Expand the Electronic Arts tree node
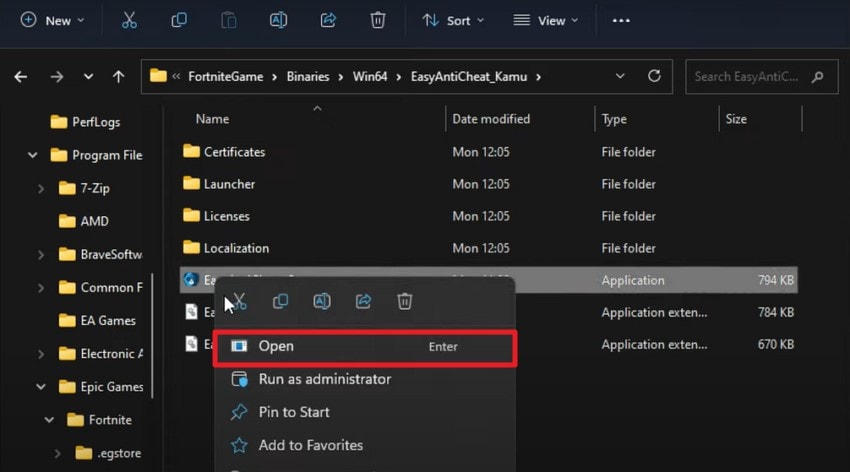The image size is (850, 472). 41,354
